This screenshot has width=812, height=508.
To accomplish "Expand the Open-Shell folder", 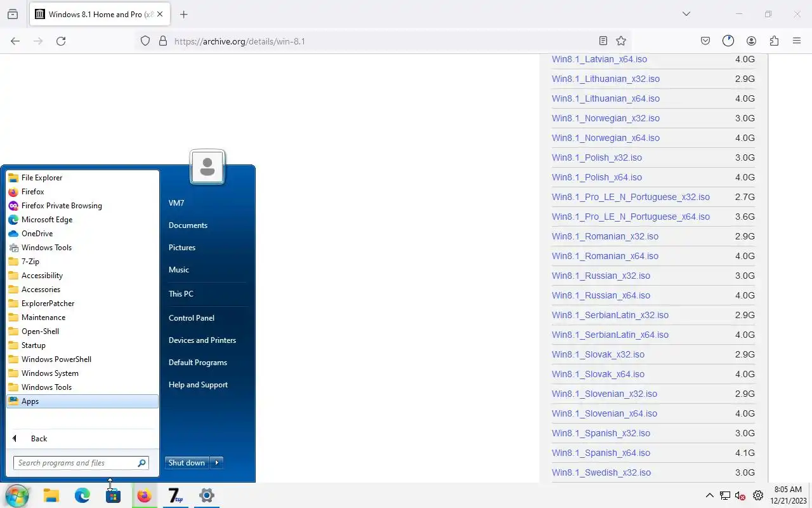I will click(82, 331).
